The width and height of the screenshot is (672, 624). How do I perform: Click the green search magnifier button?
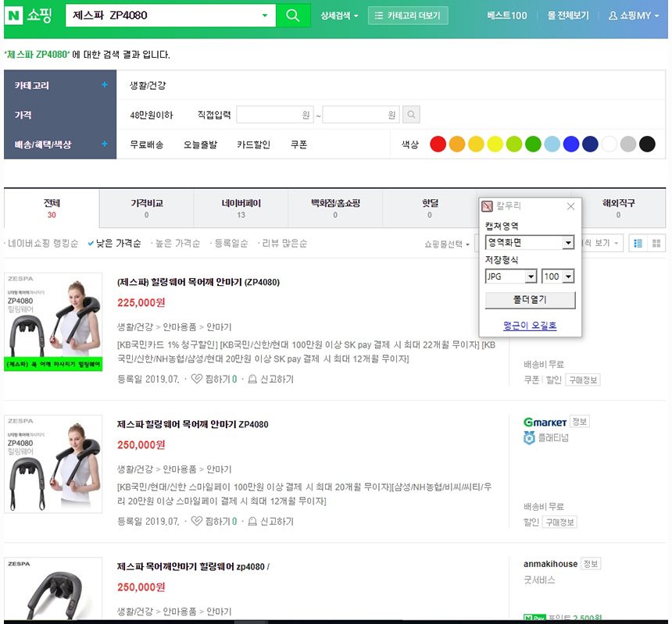293,16
